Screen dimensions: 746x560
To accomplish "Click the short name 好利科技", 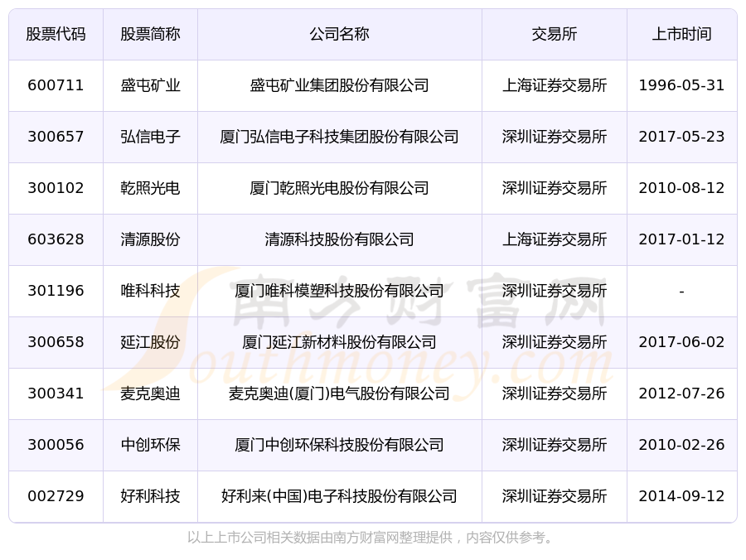I will coord(150,496).
